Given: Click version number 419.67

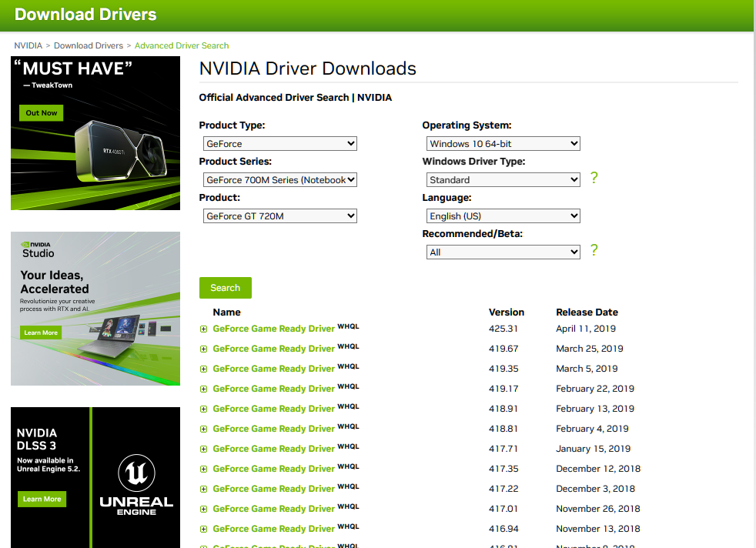Looking at the screenshot, I should (503, 349).
